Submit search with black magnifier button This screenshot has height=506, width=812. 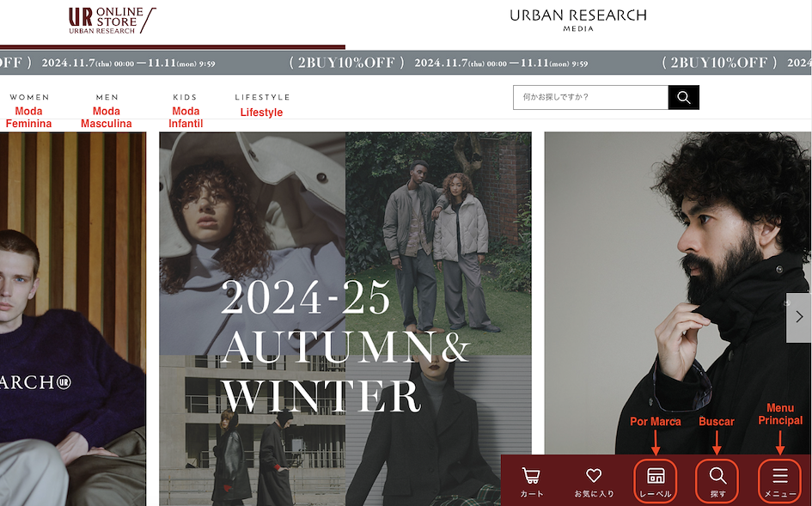pos(684,97)
